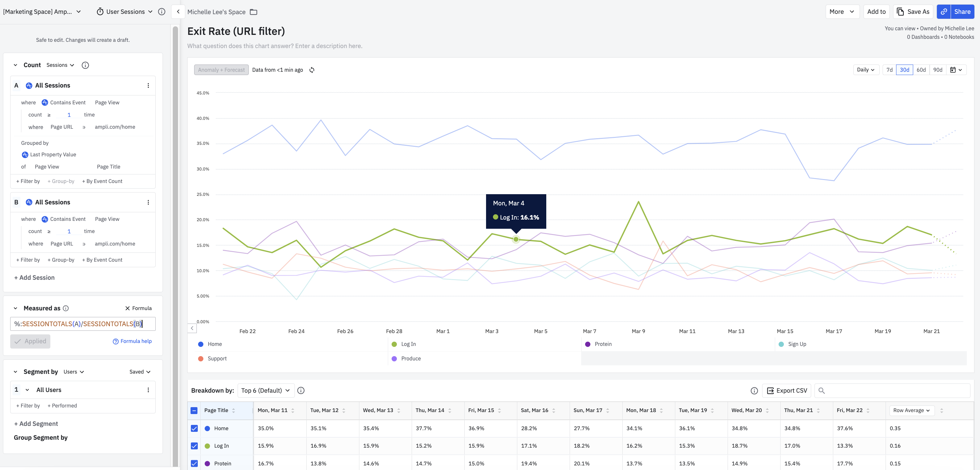Select the 90d time range tab

[x=938, y=70]
